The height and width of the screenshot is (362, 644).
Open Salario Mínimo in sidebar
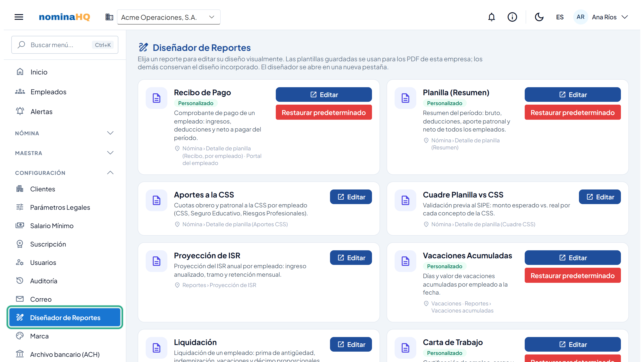(x=65, y=226)
